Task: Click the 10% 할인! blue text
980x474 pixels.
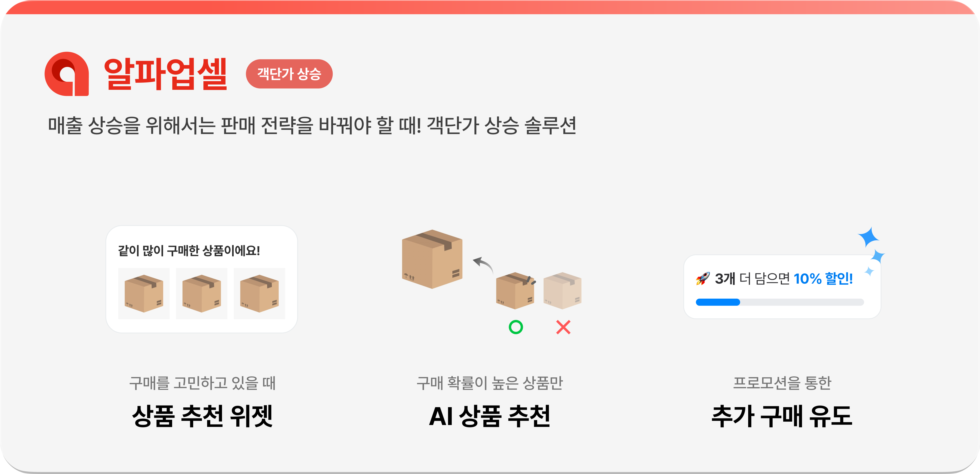Action: click(823, 279)
